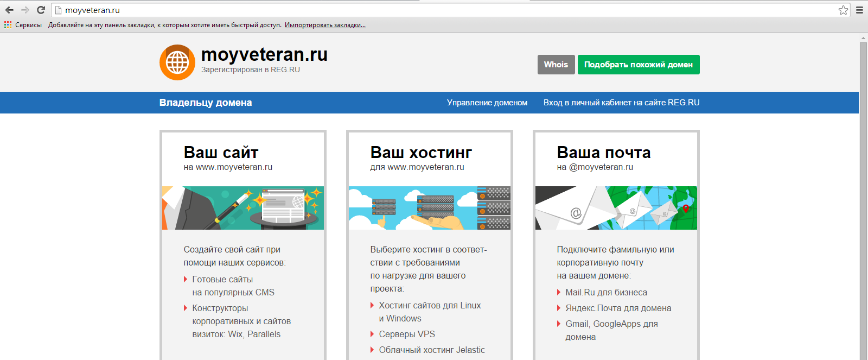Open Вход в личный кабинет link
This screenshot has width=868, height=360.
pyautogui.click(x=622, y=103)
